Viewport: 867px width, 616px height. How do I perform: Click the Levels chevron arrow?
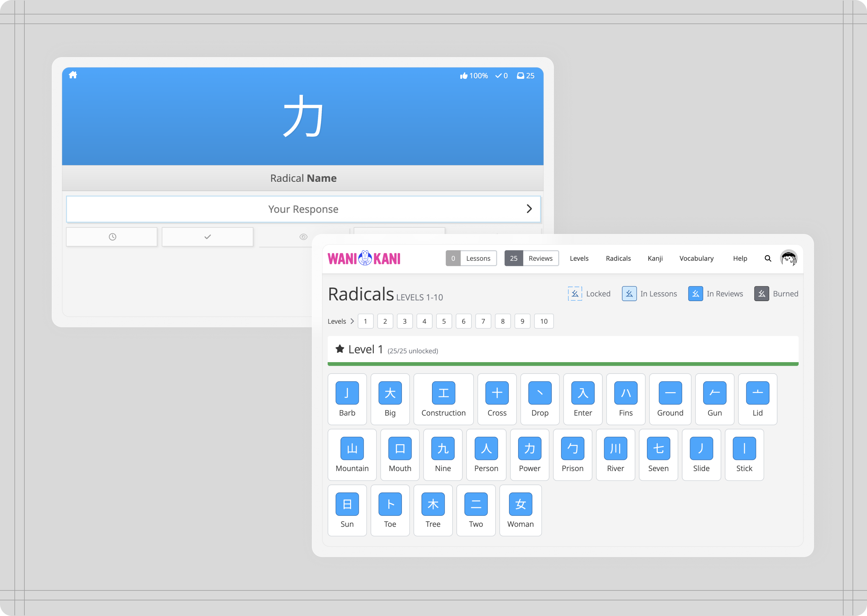(x=352, y=321)
